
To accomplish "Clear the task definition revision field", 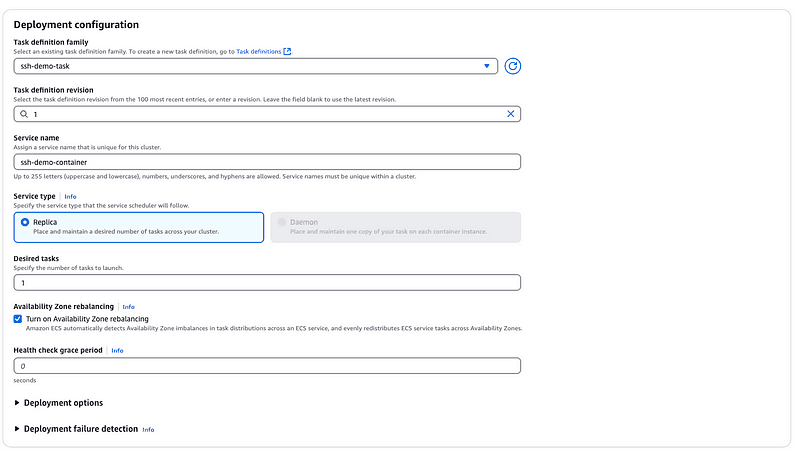I will coord(510,114).
